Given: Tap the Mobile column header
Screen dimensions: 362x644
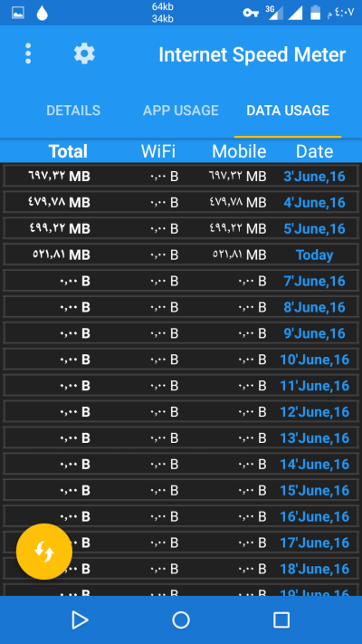Looking at the screenshot, I should (239, 151).
